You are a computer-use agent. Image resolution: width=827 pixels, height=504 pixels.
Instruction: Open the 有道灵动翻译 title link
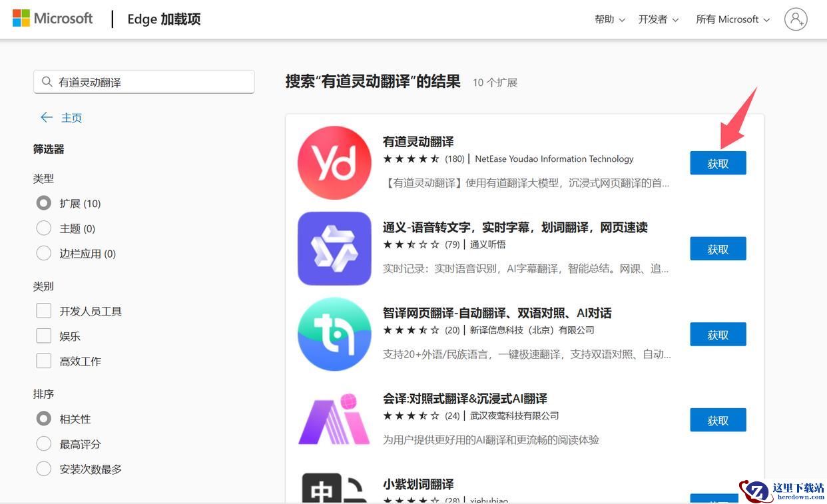pos(418,142)
